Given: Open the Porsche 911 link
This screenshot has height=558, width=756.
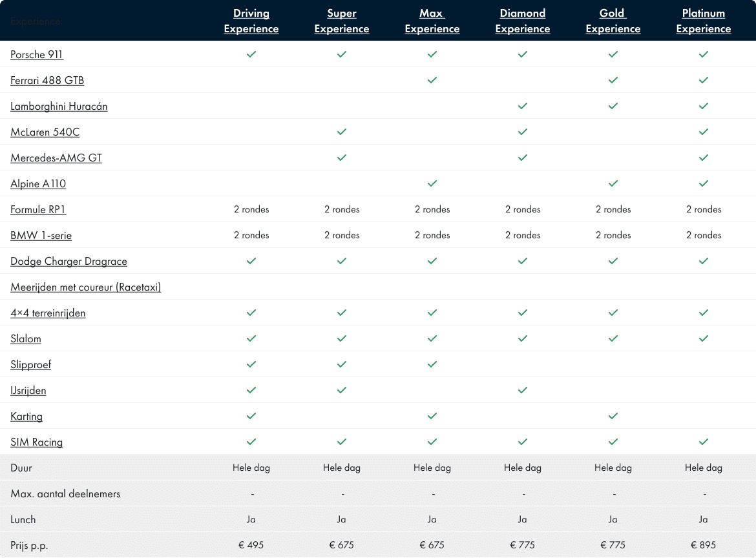Looking at the screenshot, I should pyautogui.click(x=37, y=54).
